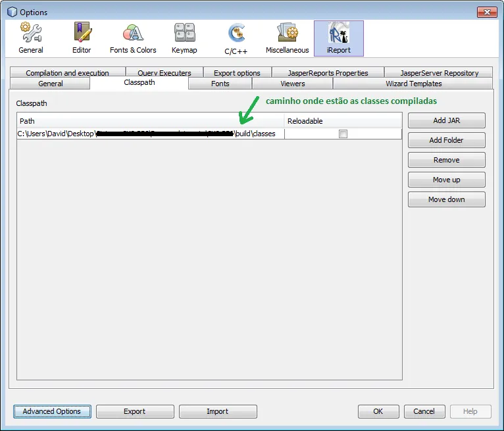
Task: Click the Import button
Action: (218, 411)
